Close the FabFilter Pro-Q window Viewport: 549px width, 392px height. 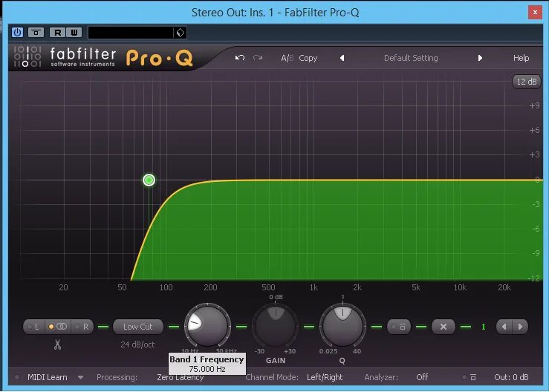pyautogui.click(x=535, y=13)
